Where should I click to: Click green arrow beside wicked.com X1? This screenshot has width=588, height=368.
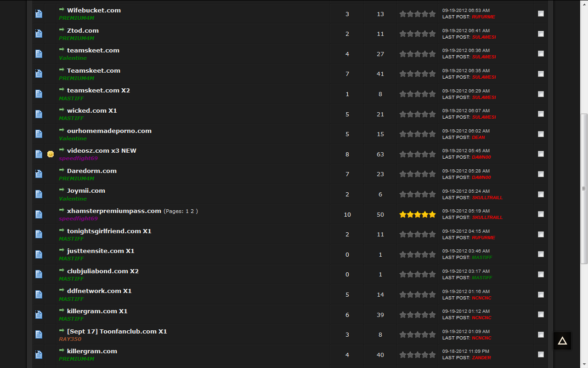click(62, 110)
